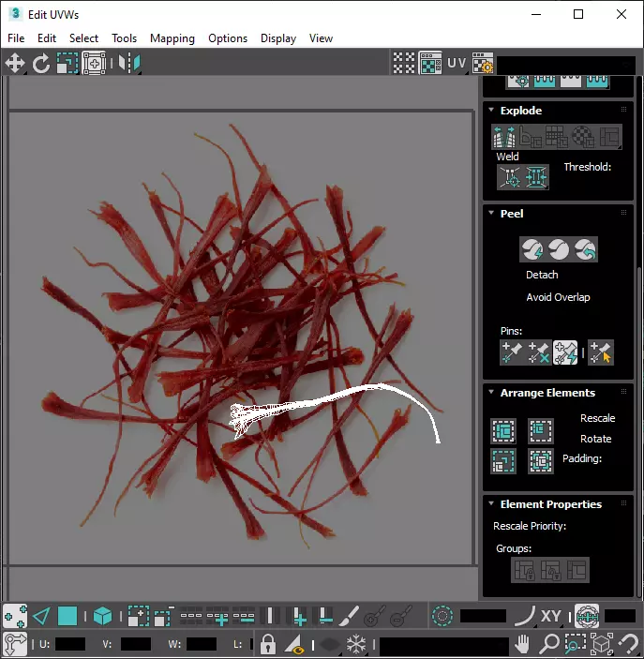
Task: Click the Reset Peel icon
Action: 585,250
